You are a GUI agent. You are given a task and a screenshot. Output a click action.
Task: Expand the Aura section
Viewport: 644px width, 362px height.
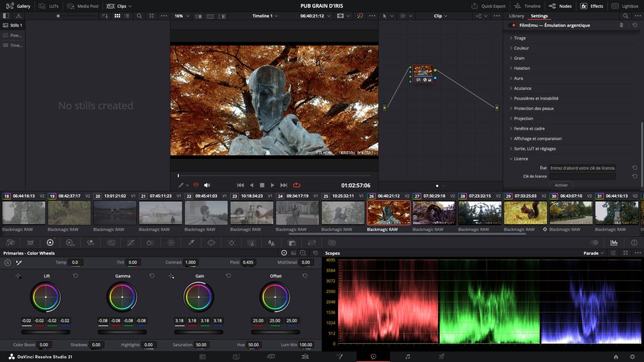click(518, 78)
